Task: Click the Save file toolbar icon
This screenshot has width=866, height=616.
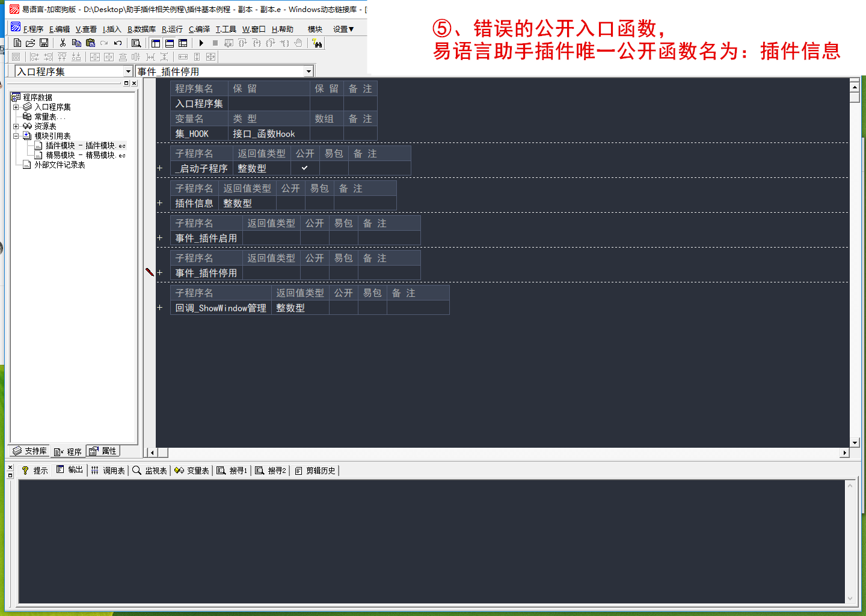Action: click(x=44, y=43)
